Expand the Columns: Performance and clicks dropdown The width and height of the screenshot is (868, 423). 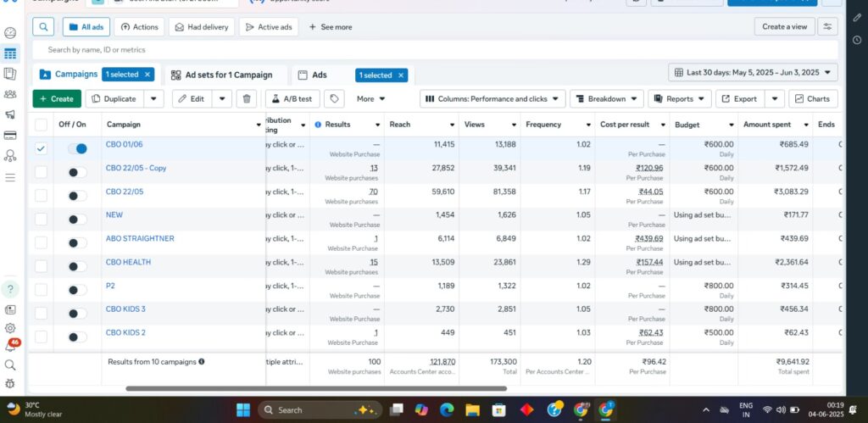click(492, 99)
